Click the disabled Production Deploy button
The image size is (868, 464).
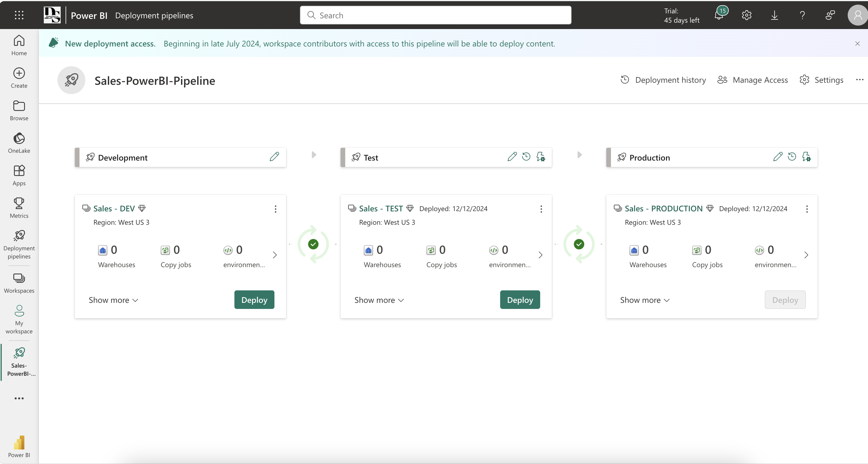pos(785,299)
